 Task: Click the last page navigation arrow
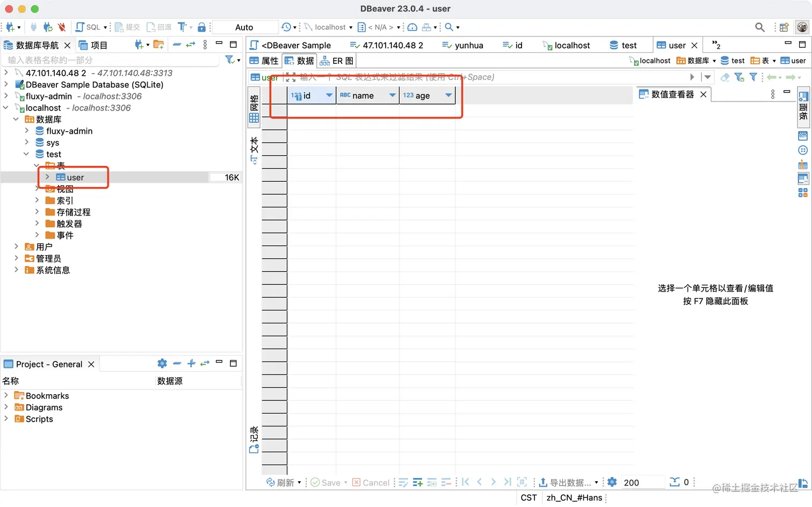pos(508,482)
